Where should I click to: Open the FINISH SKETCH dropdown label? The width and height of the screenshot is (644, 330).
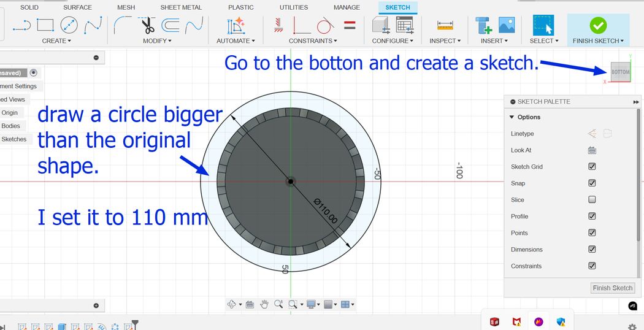598,40
